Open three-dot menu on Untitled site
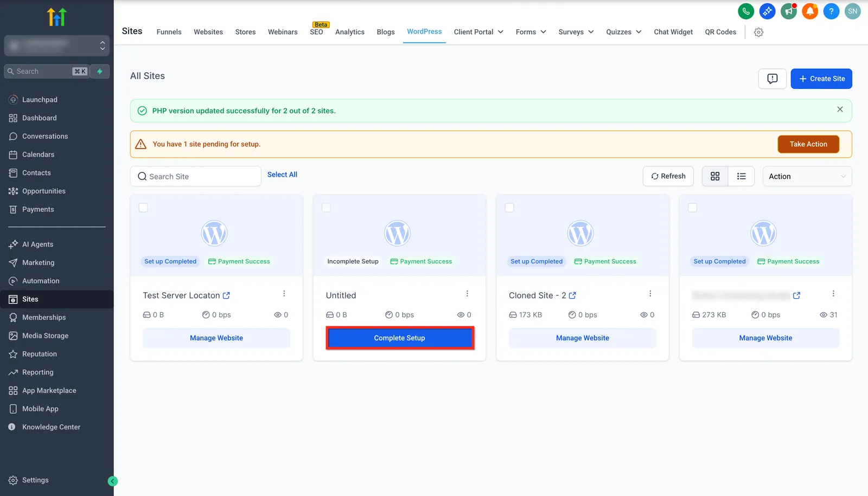Viewport: 868px width, 496px height. coord(467,293)
